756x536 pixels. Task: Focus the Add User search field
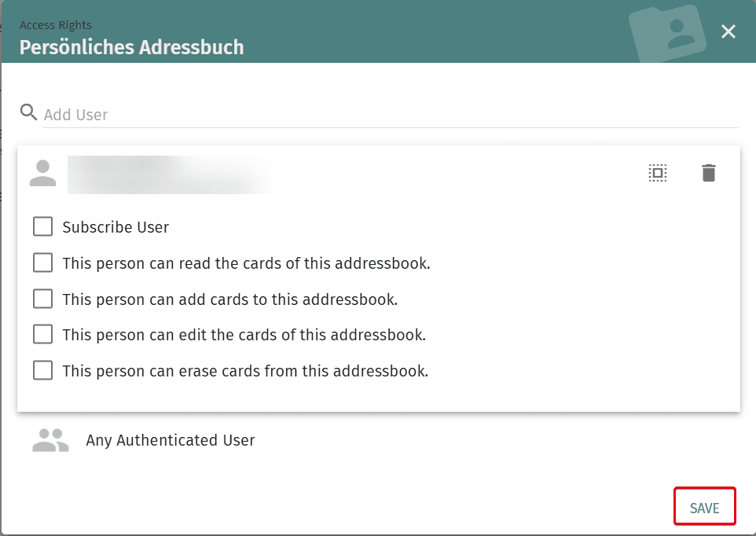click(391, 115)
